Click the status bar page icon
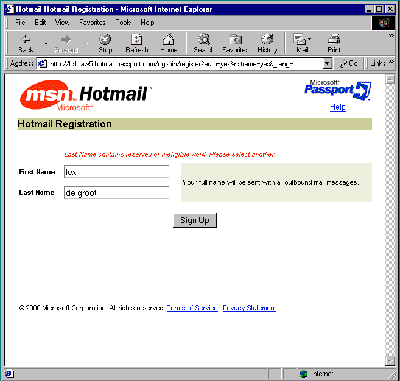 click(x=9, y=373)
